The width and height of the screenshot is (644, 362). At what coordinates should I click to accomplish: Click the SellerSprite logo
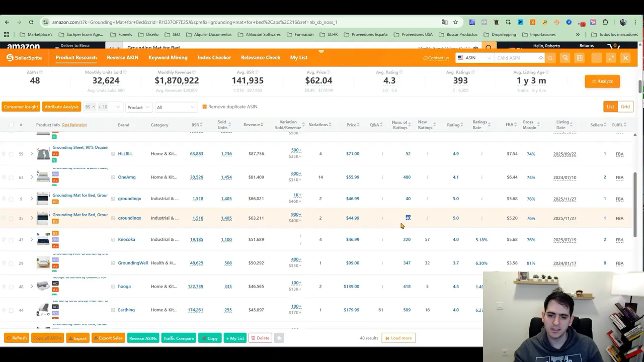(x=24, y=57)
